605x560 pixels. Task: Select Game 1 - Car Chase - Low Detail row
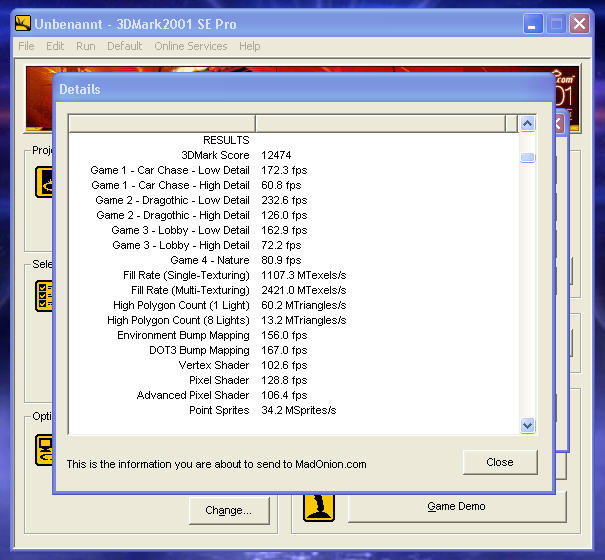(x=294, y=170)
